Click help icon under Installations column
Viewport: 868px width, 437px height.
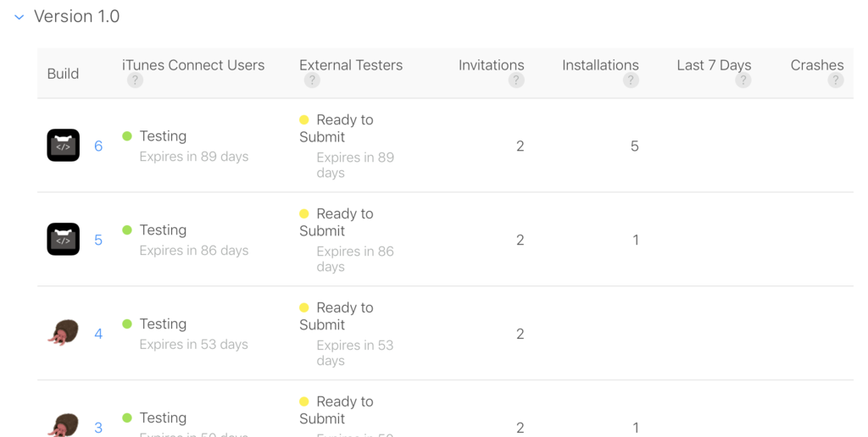[630, 80]
